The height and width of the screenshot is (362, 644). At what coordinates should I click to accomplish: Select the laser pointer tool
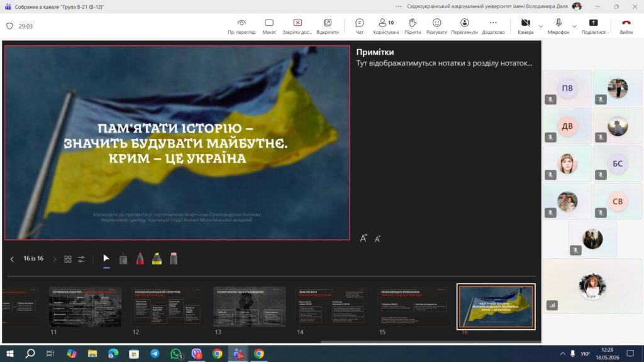[123, 258]
